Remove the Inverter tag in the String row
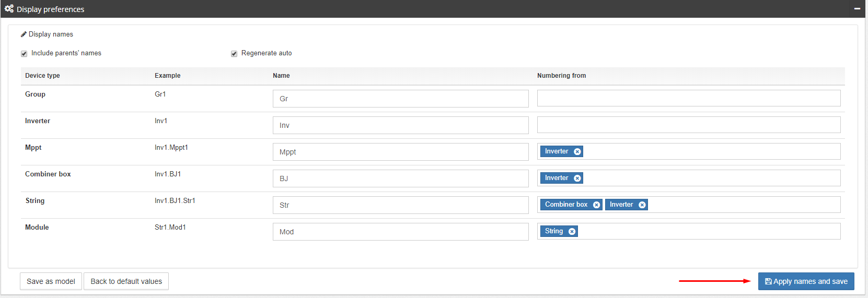The height and width of the screenshot is (298, 868). (642, 205)
